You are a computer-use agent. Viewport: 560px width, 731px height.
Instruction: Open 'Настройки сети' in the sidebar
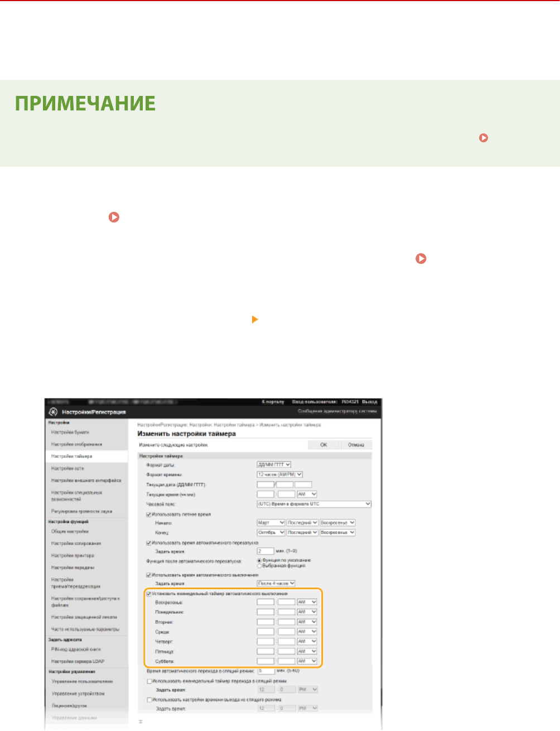(68, 468)
